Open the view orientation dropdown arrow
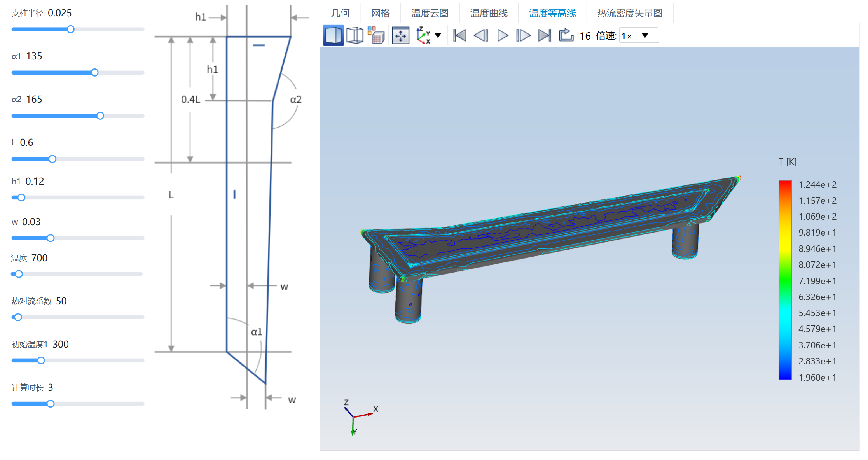 (x=438, y=35)
